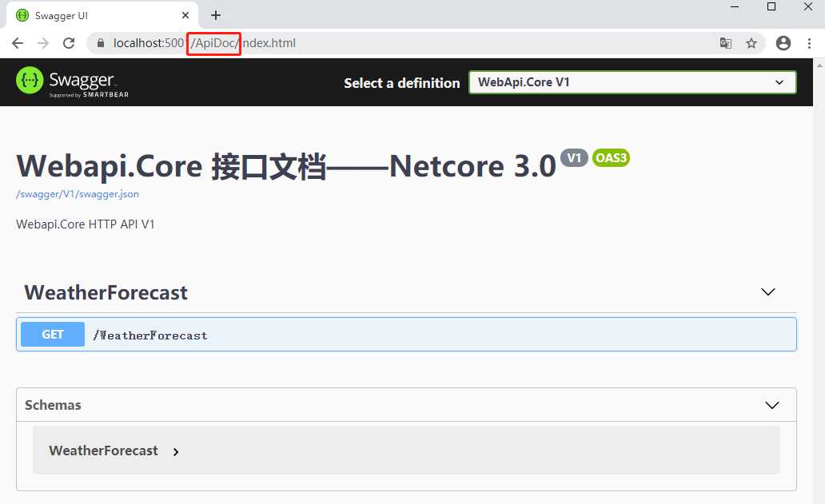Image resolution: width=825 pixels, height=504 pixels.
Task: Select the Swagger UI browser tab
Action: point(102,15)
